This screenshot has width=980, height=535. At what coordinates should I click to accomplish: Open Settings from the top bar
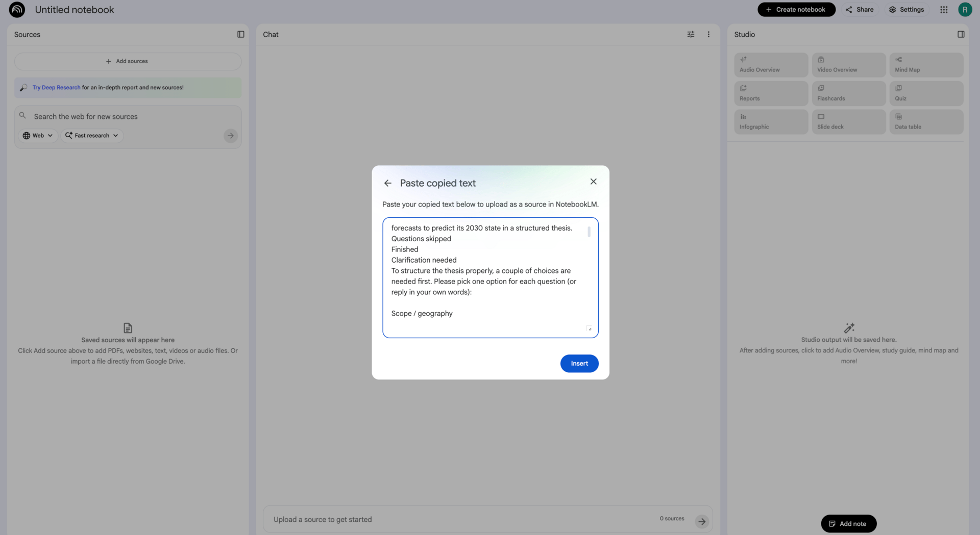(x=906, y=9)
